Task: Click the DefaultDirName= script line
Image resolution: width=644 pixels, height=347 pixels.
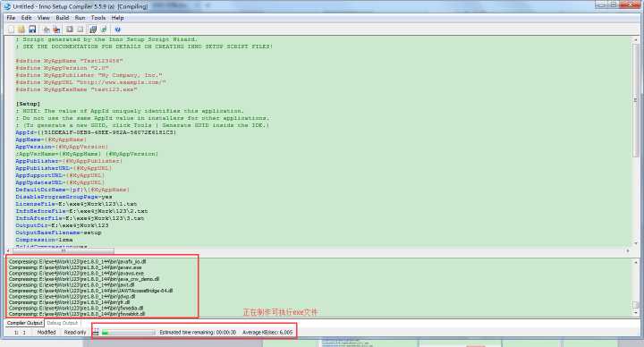Action: tap(72, 190)
